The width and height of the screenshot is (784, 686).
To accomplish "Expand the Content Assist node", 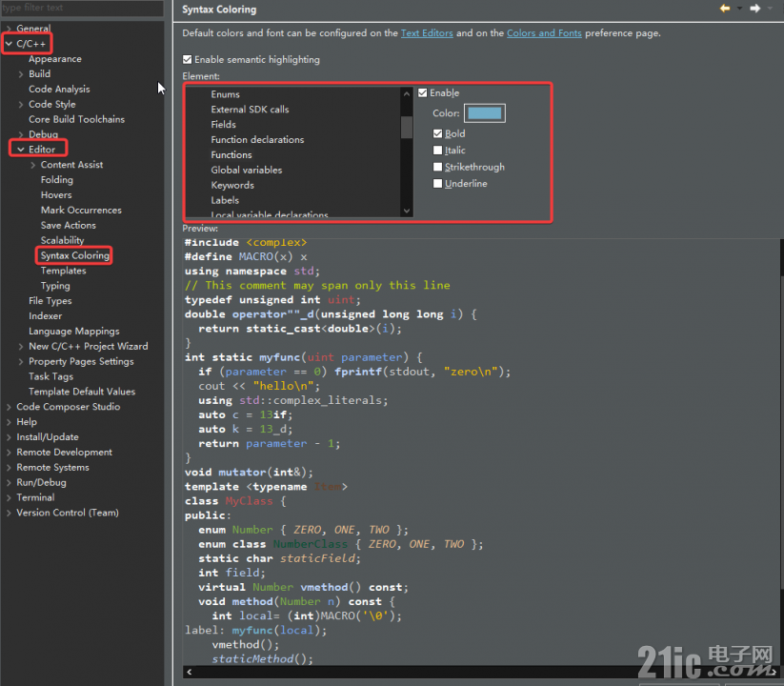I will pos(32,165).
